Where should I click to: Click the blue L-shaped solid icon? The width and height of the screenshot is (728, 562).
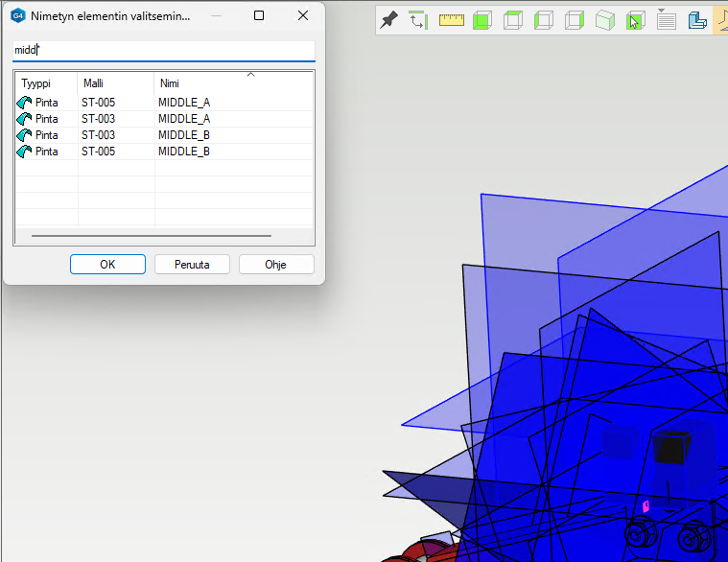pyautogui.click(x=697, y=20)
